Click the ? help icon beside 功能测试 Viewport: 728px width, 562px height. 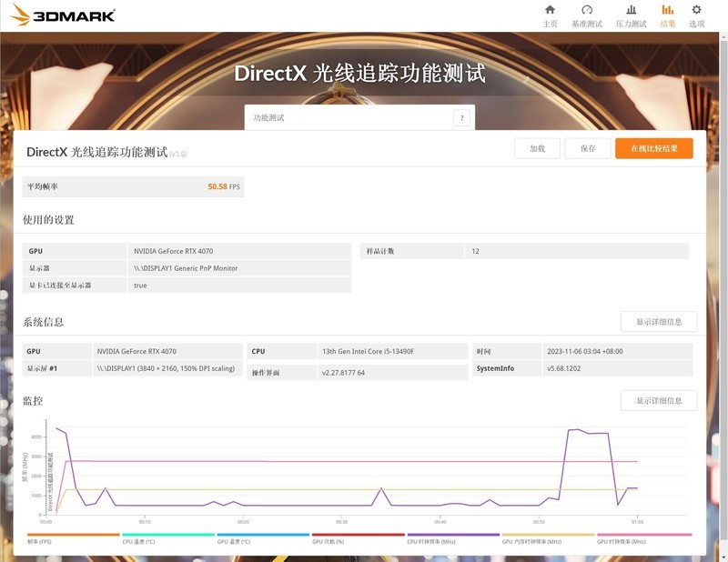(x=462, y=118)
